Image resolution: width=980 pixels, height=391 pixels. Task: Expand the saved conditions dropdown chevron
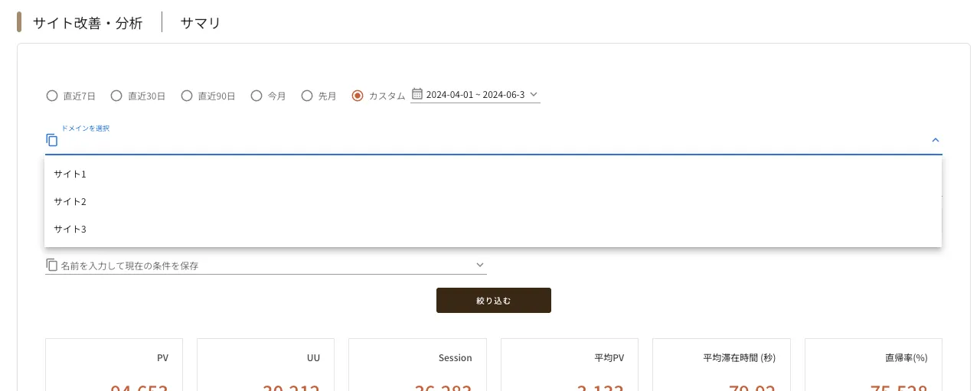480,265
